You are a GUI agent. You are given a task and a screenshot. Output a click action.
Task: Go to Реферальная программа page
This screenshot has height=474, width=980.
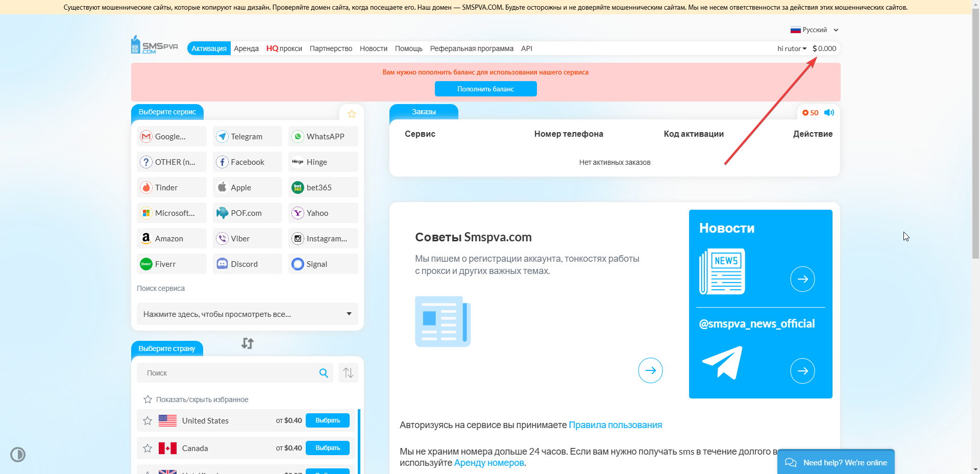tap(472, 48)
